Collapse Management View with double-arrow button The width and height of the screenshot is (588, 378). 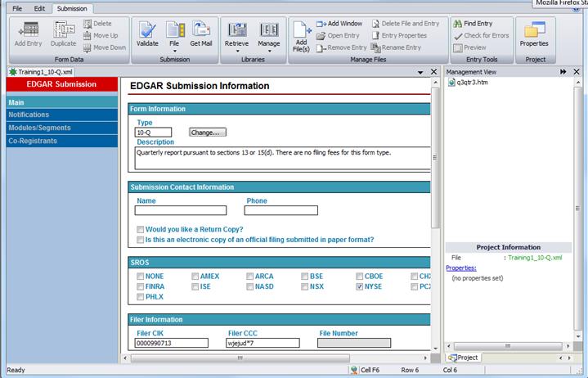[x=563, y=72]
